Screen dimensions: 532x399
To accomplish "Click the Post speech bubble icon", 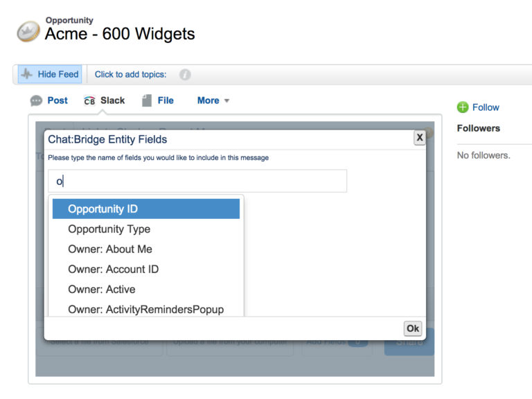I will coord(37,101).
